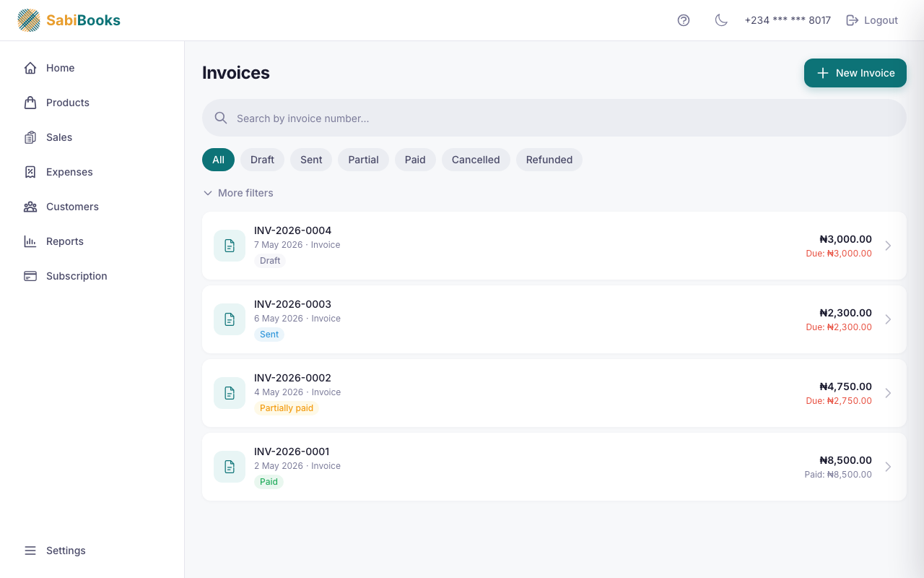Viewport: 924px width, 578px height.
Task: Click the Sales receipt icon
Action: pos(30,137)
